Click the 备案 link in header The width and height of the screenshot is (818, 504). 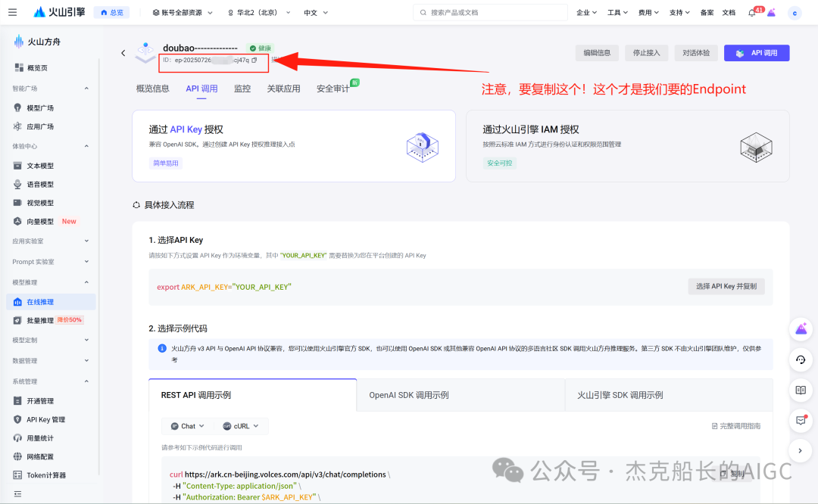pos(707,13)
